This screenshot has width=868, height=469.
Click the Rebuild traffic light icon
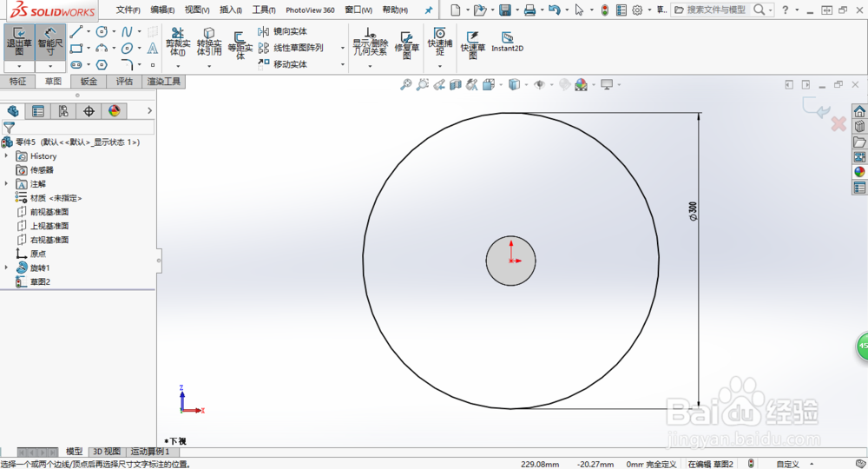pyautogui.click(x=605, y=10)
